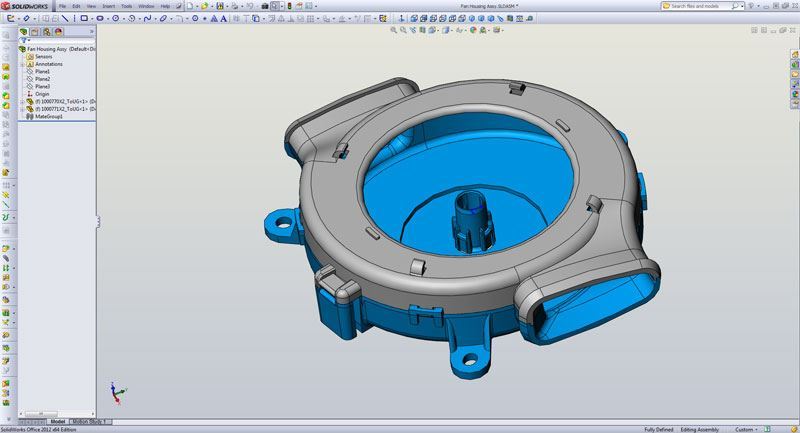Click the Zoom to Fit icon
This screenshot has width=800, height=433.
[x=393, y=30]
